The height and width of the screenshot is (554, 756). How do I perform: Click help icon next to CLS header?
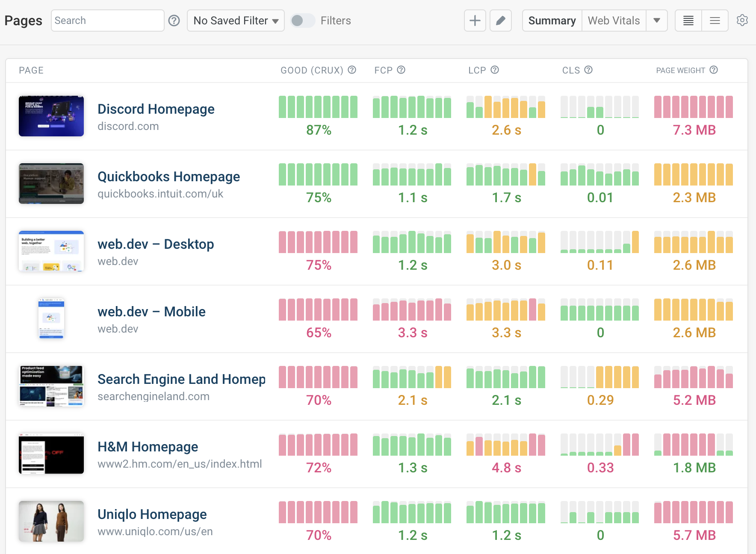point(588,70)
